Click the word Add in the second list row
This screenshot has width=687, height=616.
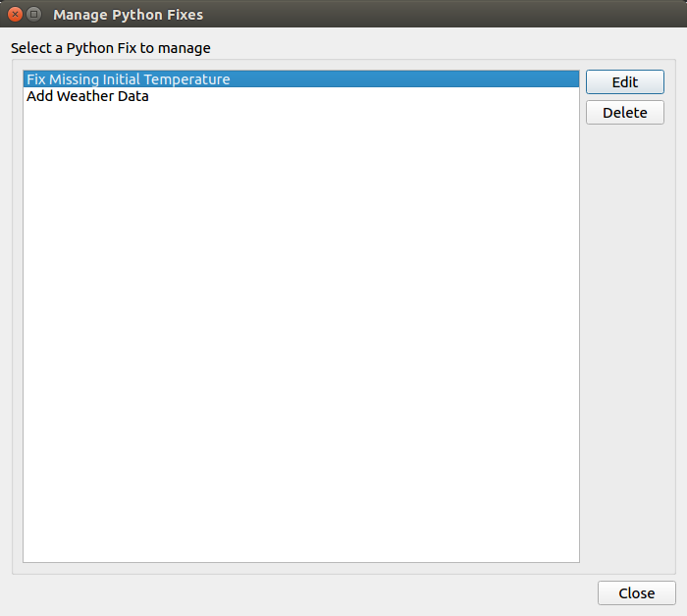click(39, 96)
